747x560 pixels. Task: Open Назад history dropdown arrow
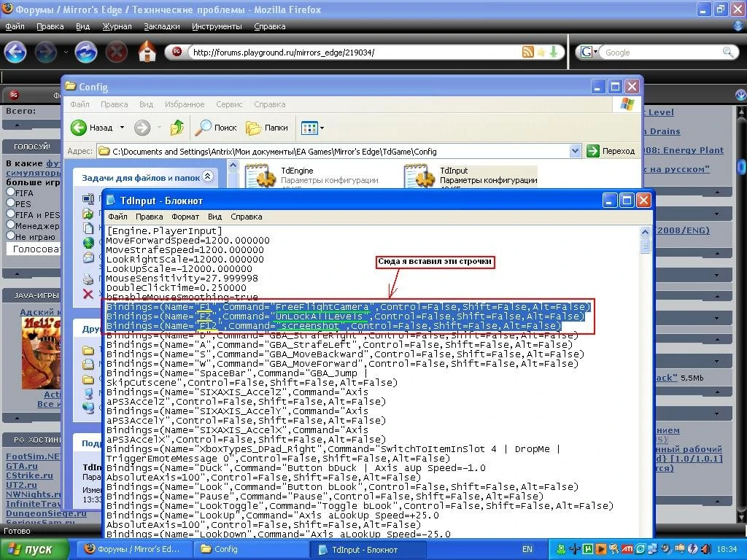122,128
